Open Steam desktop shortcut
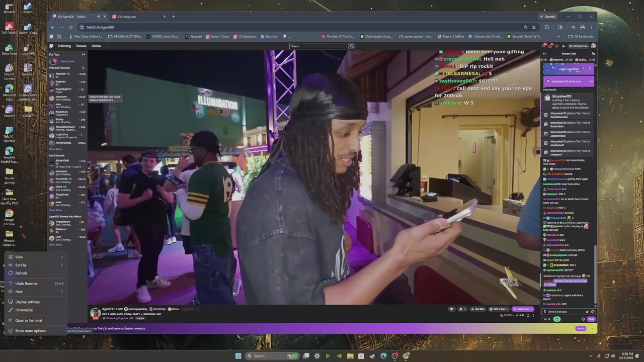 coord(28,8)
